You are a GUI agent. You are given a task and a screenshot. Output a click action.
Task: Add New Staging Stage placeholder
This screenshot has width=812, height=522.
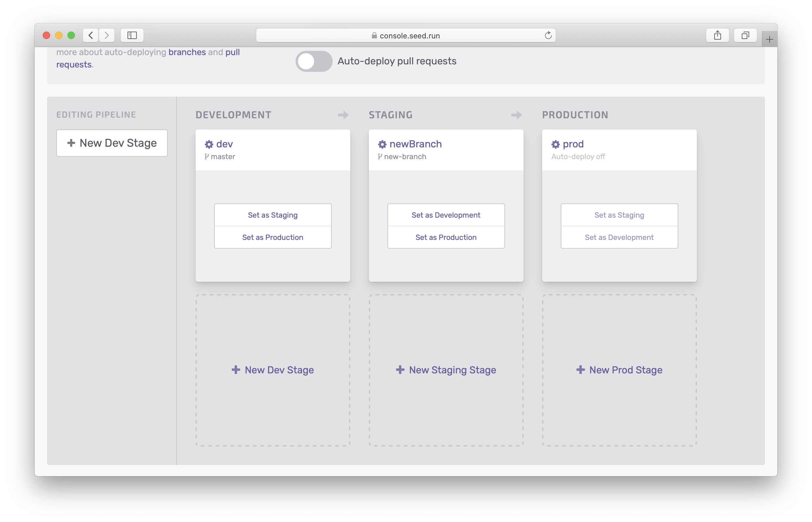446,370
